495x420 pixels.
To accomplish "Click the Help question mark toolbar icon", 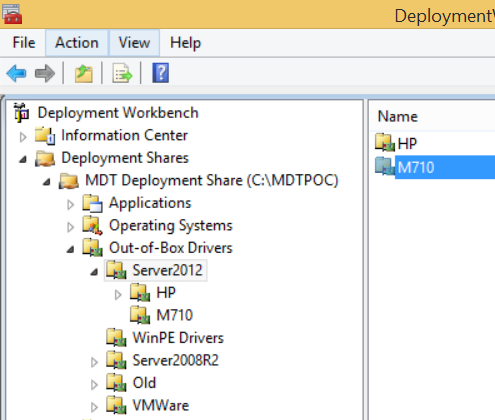I will point(161,73).
